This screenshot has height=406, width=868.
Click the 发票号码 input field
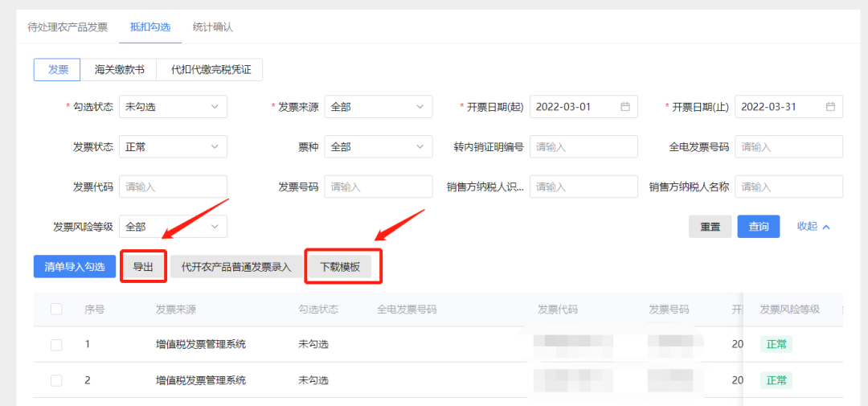coord(379,187)
